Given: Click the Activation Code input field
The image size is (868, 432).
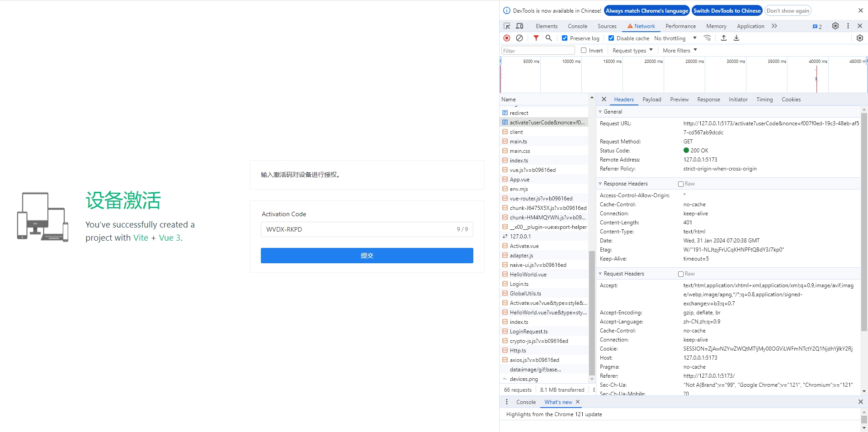Looking at the screenshot, I should coord(357,229).
